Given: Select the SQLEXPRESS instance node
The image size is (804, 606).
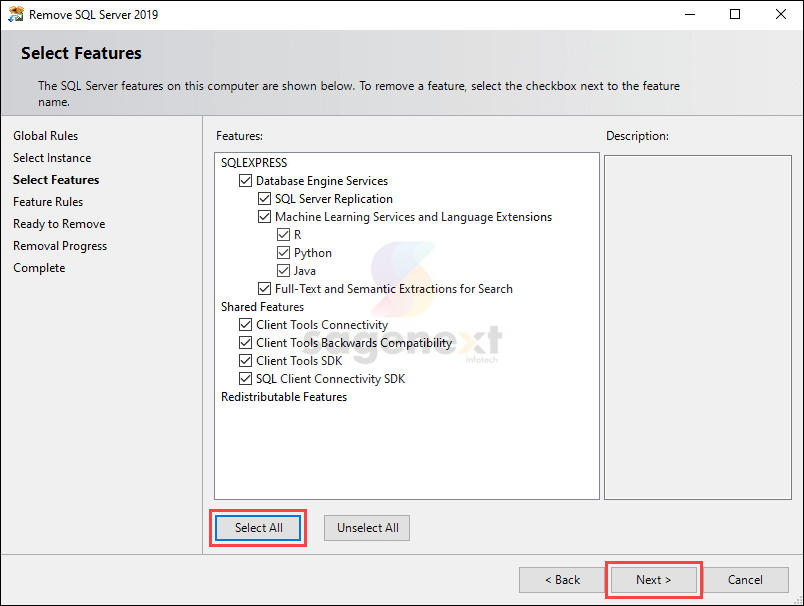Looking at the screenshot, I should (x=254, y=163).
